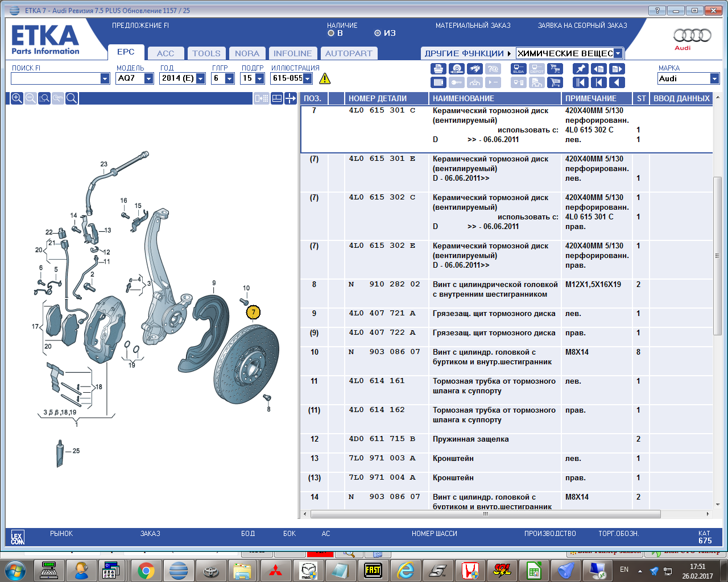This screenshot has height=582, width=728.
Task: Launch the ELSA workshop info icon
Action: [x=519, y=69]
